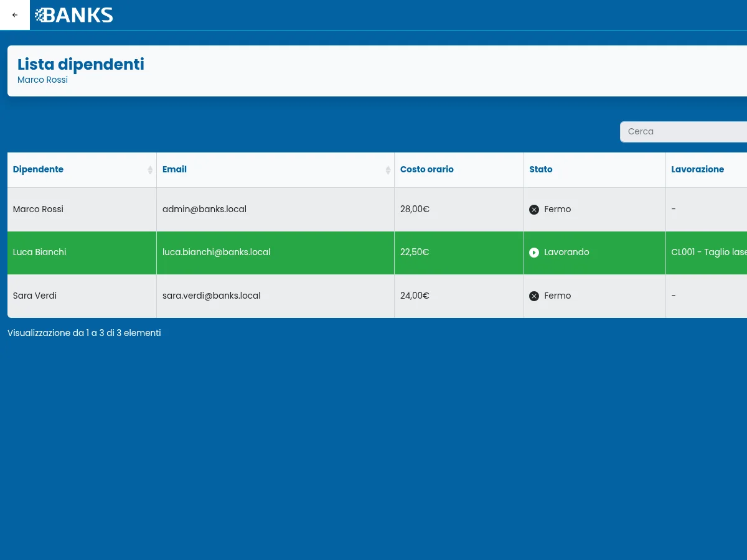Click the CL001 - Taglio laser job cell
Image resolution: width=747 pixels, height=560 pixels.
coord(707,253)
